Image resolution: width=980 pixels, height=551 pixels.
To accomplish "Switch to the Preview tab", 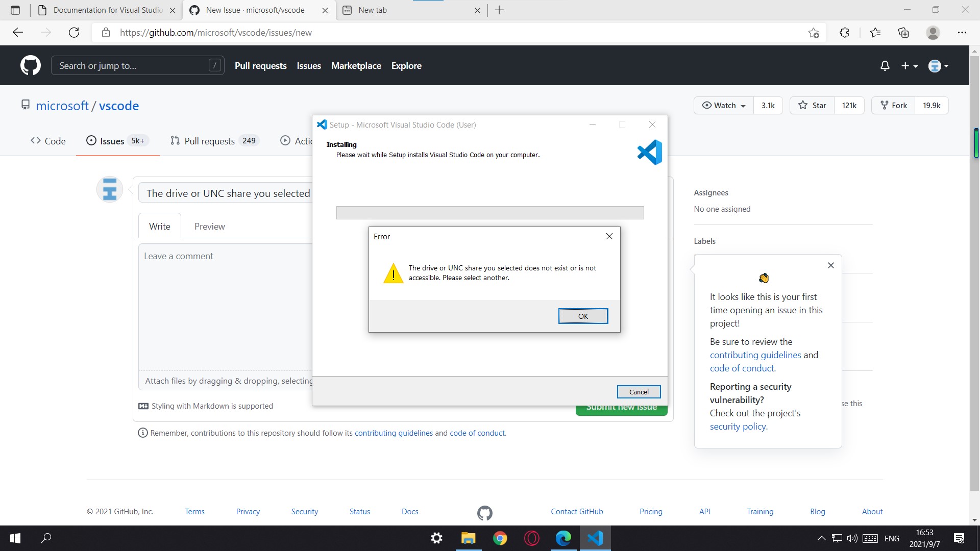I will pos(209,226).
